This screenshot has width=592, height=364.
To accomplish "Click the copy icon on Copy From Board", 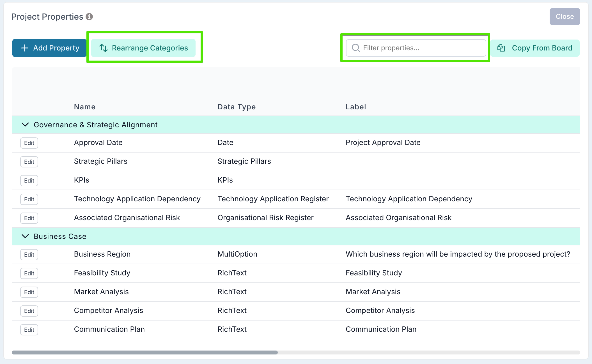I will (501, 48).
